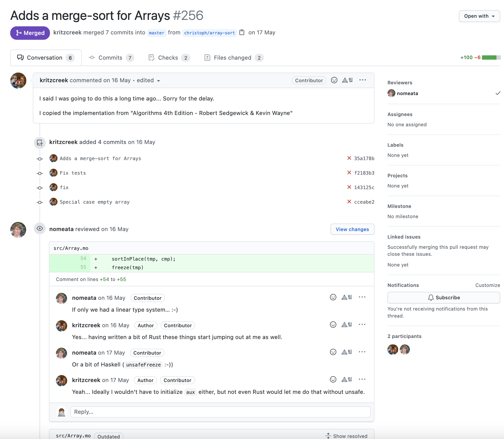React to kritzcreek's aux initialization comment
The width and height of the screenshot is (504, 439).
click(333, 379)
